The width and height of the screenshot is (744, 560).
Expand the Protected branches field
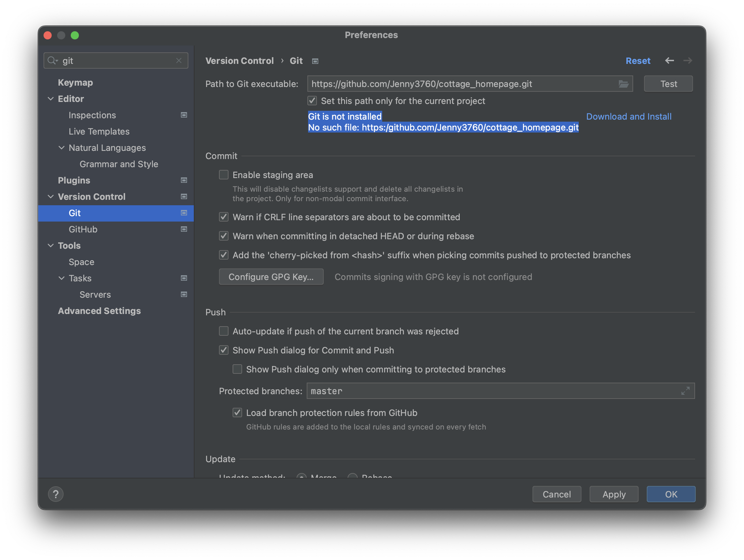tap(686, 391)
